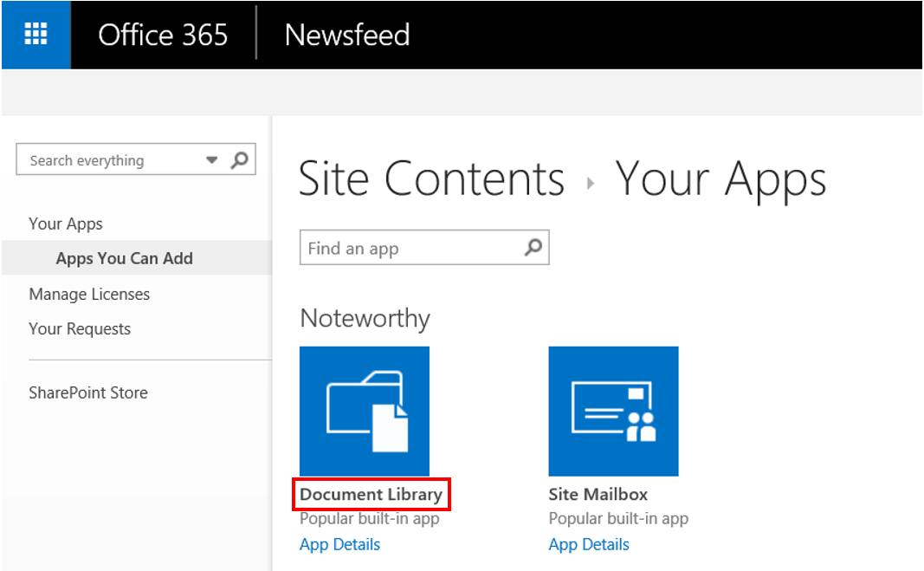Click the Noteworthy section heading
The height and width of the screenshot is (571, 924).
[365, 319]
